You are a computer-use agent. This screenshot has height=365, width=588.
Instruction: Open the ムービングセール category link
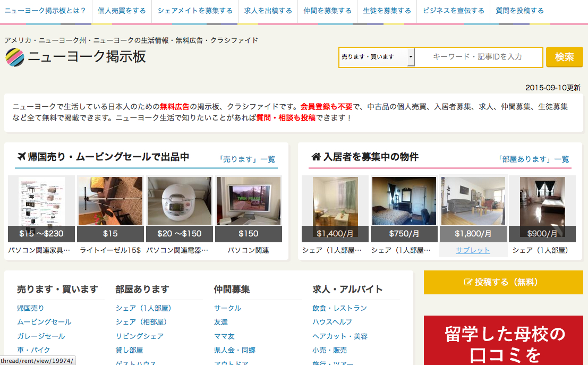(x=44, y=322)
